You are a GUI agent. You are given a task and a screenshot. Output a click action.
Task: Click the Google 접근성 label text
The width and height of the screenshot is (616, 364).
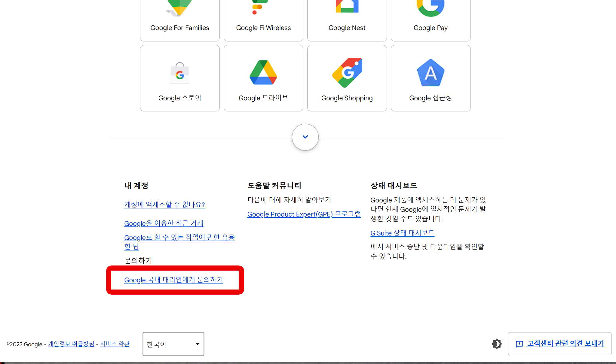431,98
